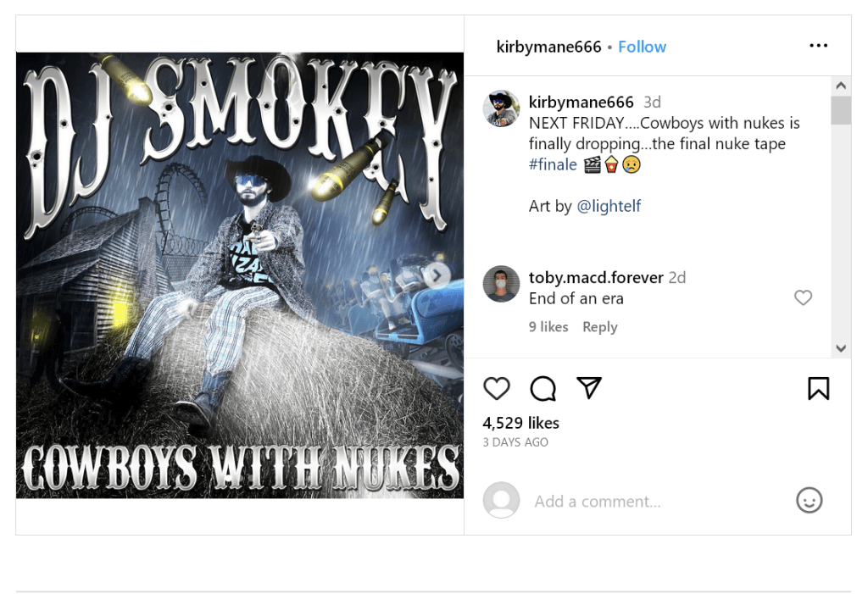The height and width of the screenshot is (594, 868).
Task: Click the Add a comment field
Action: coord(659,501)
